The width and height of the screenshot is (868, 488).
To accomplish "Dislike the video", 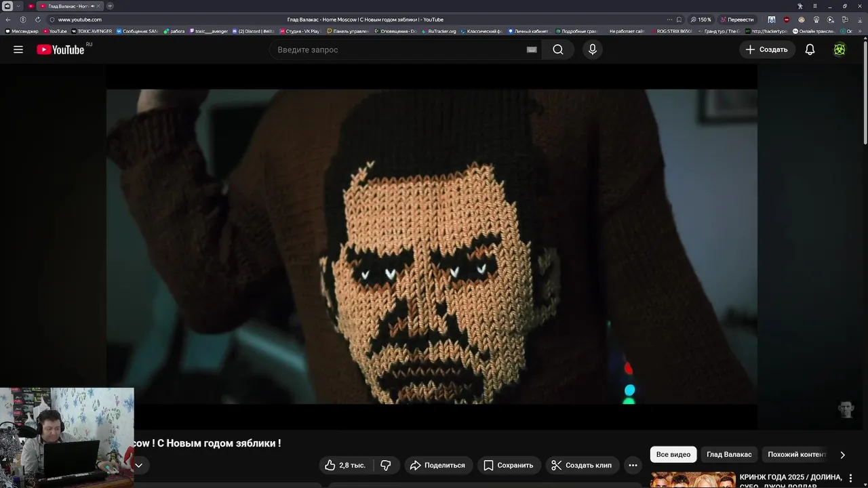I will pos(386,465).
